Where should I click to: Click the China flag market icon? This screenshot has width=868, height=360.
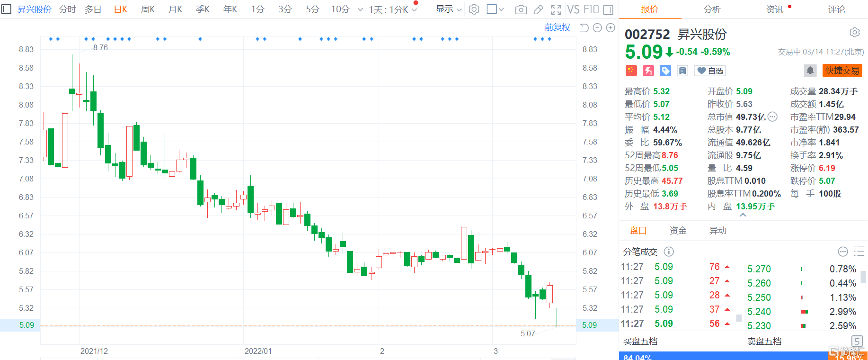(631, 71)
